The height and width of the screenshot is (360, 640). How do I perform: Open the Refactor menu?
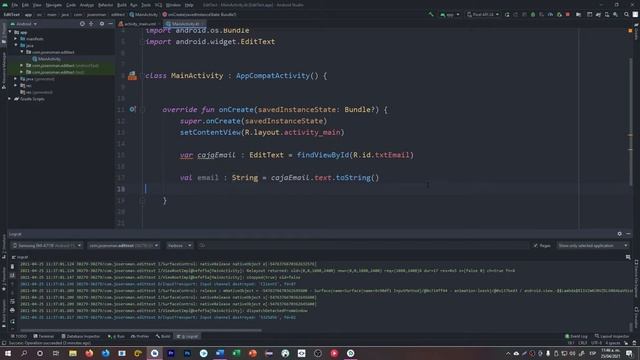105,5
